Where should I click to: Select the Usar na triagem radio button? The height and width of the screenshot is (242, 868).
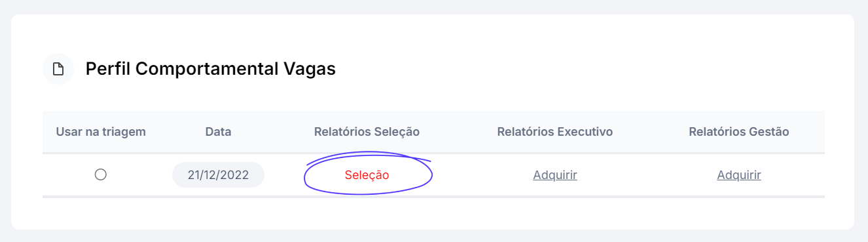click(101, 174)
